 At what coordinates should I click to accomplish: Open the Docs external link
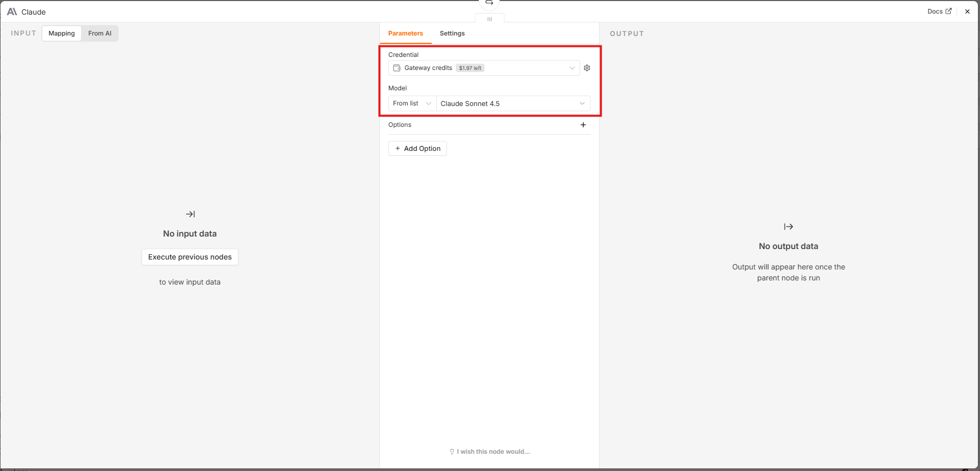pyautogui.click(x=939, y=11)
